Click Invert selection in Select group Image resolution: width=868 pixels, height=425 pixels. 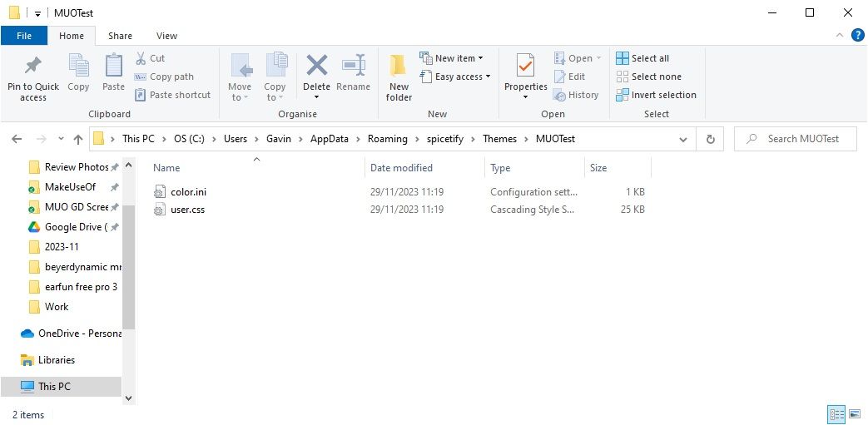click(x=656, y=95)
